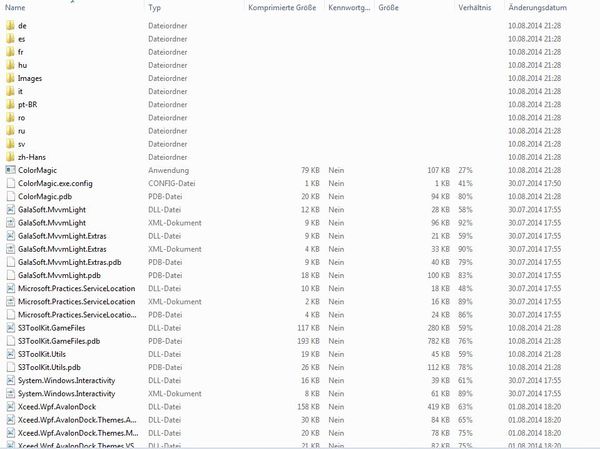Screen dimensions: 600x449
Task: Click the S3ToolKit.GameFiles DLL icon
Action: [x=10, y=328]
